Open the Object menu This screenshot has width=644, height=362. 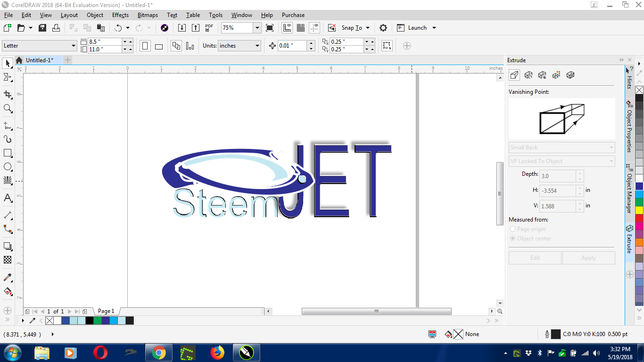click(x=95, y=15)
